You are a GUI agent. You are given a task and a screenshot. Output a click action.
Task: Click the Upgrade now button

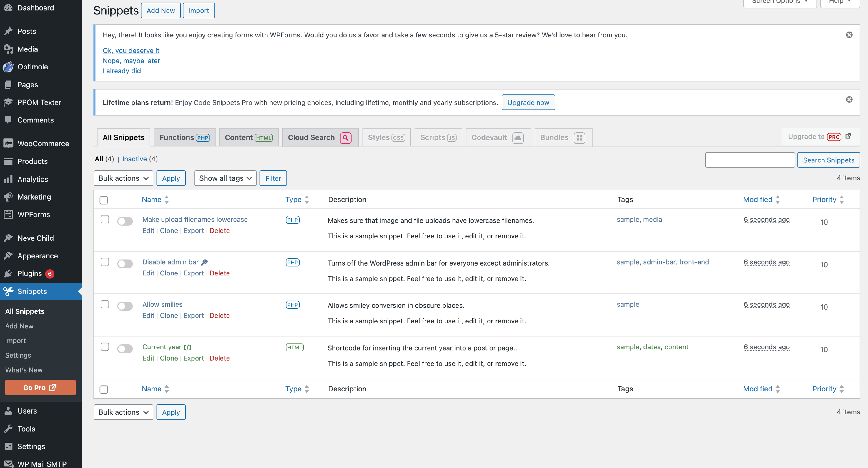coord(528,103)
